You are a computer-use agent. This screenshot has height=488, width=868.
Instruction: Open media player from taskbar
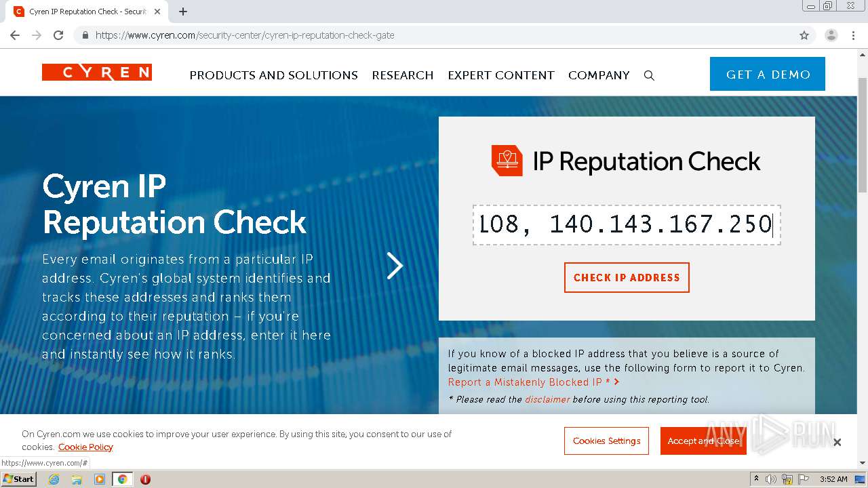coord(100,479)
